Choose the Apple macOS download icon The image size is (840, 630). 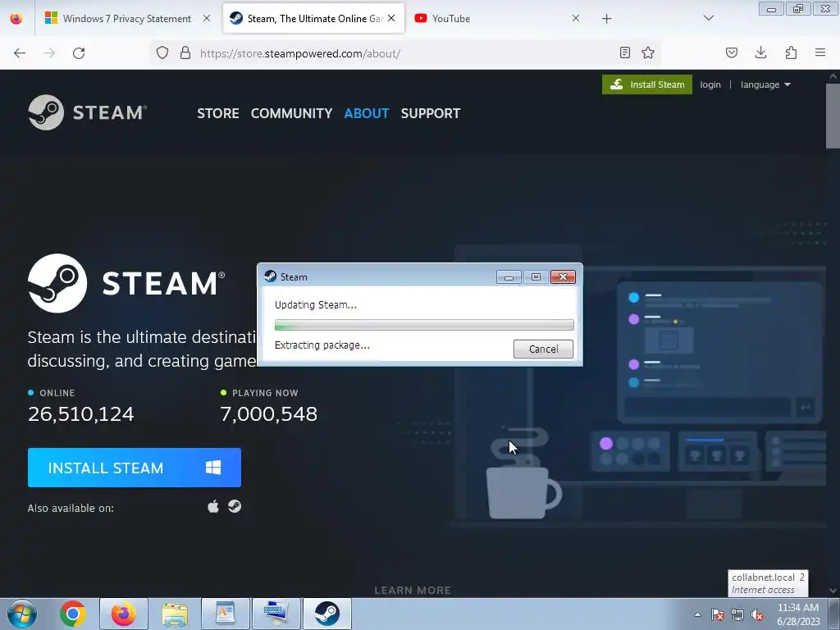point(213,507)
